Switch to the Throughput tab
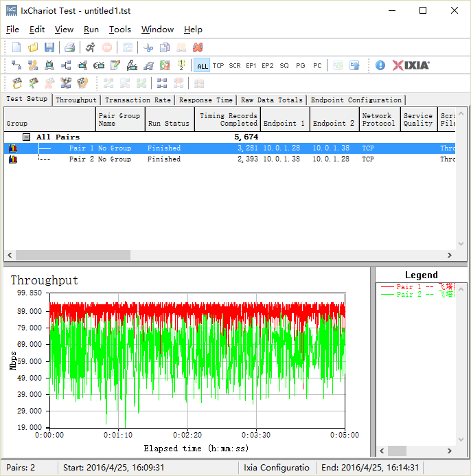 point(76,100)
